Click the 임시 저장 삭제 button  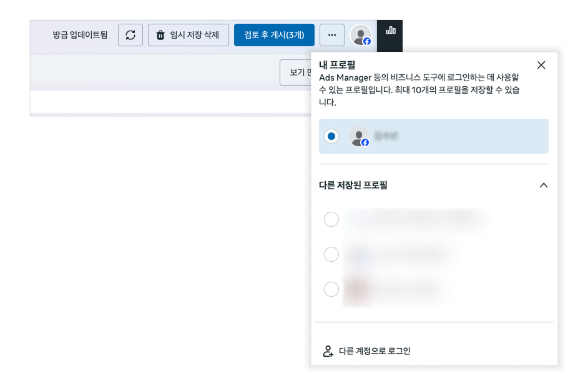pos(189,35)
